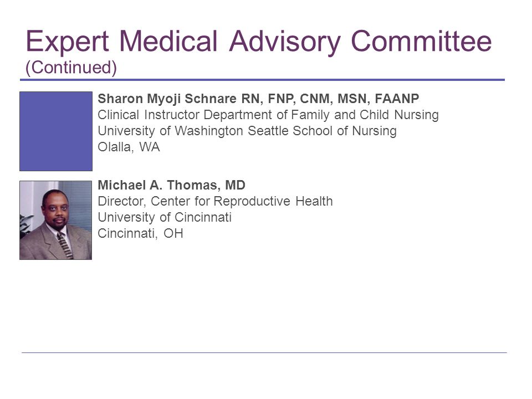
Task: Click the Expert Medical Advisory Committee title
Action: click(259, 42)
